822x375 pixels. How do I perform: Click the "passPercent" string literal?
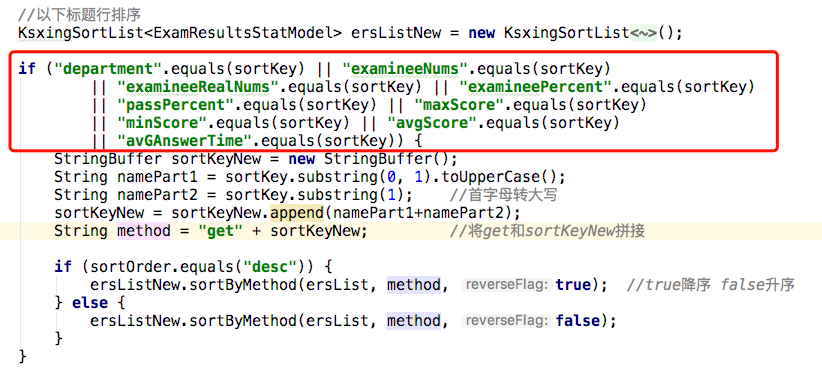tap(176, 105)
